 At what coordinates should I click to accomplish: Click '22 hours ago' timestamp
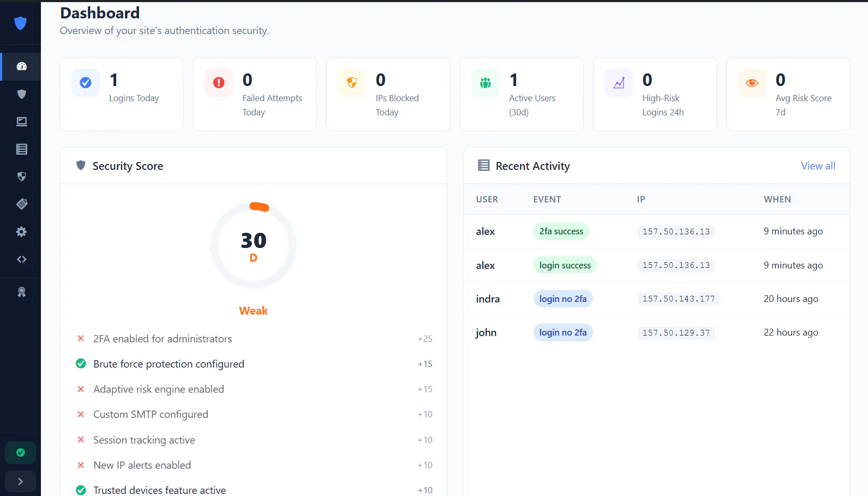pos(791,332)
